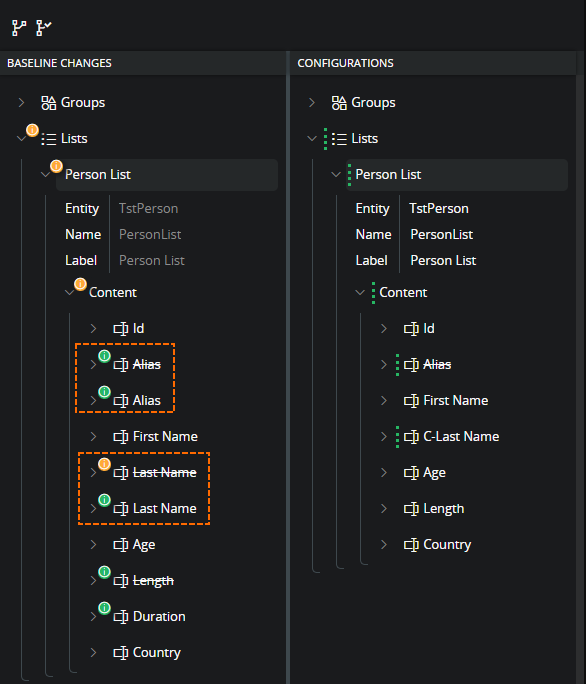This screenshot has width=586, height=684.
Task: Expand C-Last Name column node
Action: (384, 437)
